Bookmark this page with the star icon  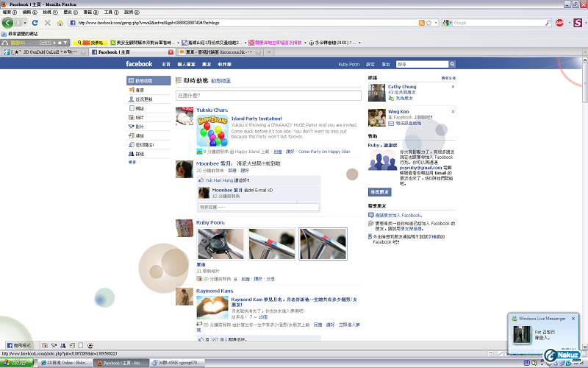point(429,23)
